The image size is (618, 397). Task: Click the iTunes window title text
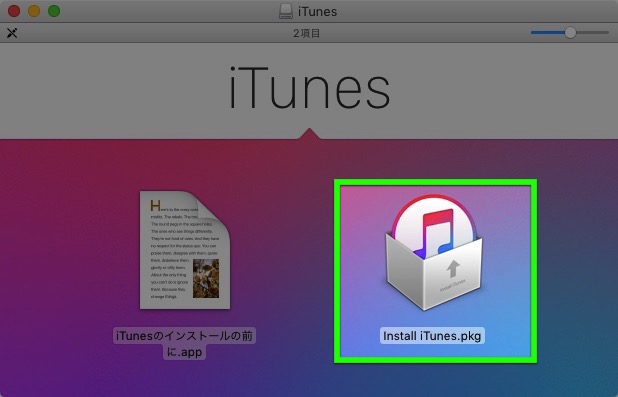[317, 12]
